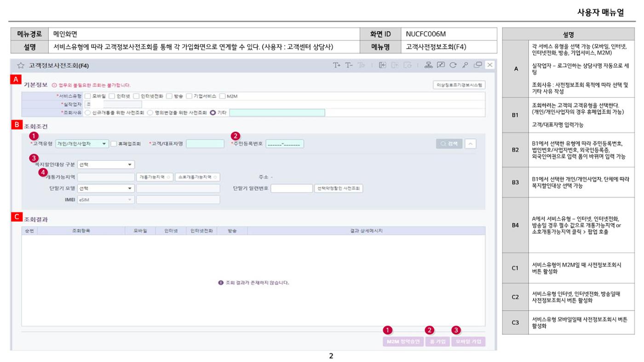Click the 개통가능지역 lookup button
Image resolution: width=644 pixels, height=362 pixels.
click(x=154, y=177)
